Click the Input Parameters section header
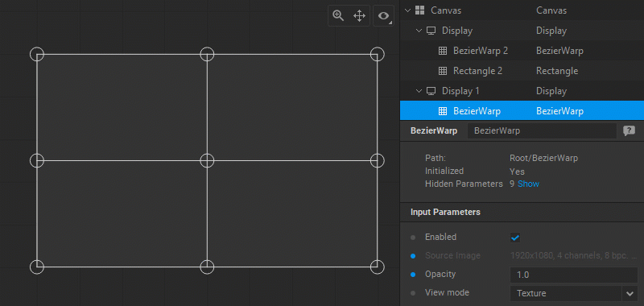644x306 pixels. point(522,213)
